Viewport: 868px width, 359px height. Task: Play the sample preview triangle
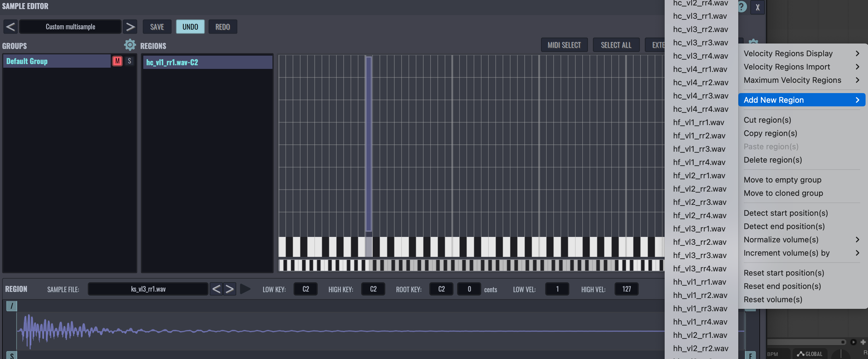coord(245,289)
